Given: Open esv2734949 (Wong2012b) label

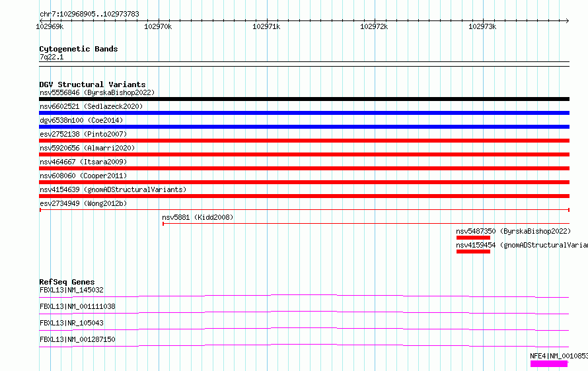Looking at the screenshot, I should 83,203.
